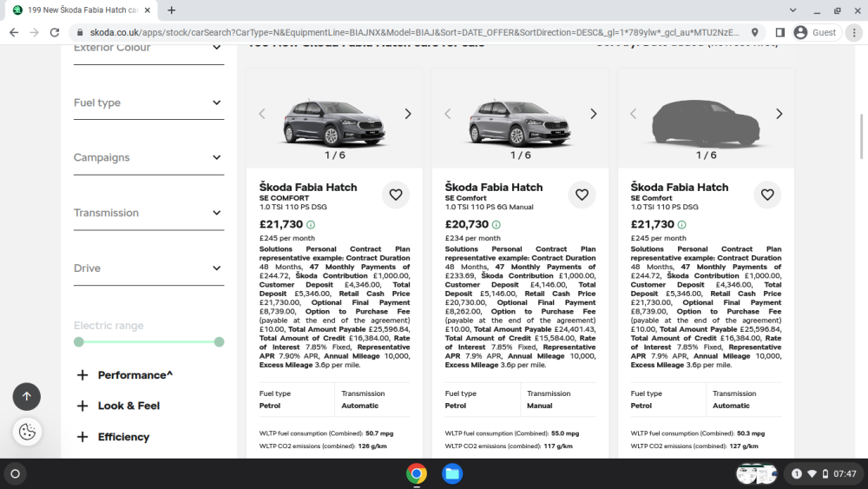Expand the Efficiency section
Viewport: 868px width, 489px height.
point(113,437)
